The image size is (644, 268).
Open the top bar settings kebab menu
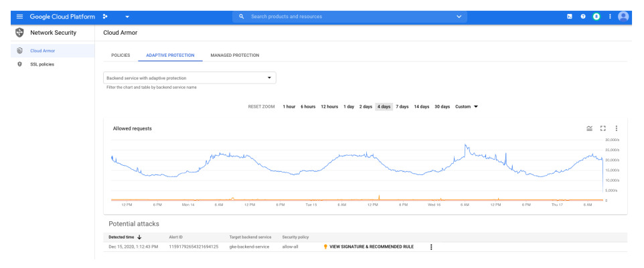click(x=610, y=17)
